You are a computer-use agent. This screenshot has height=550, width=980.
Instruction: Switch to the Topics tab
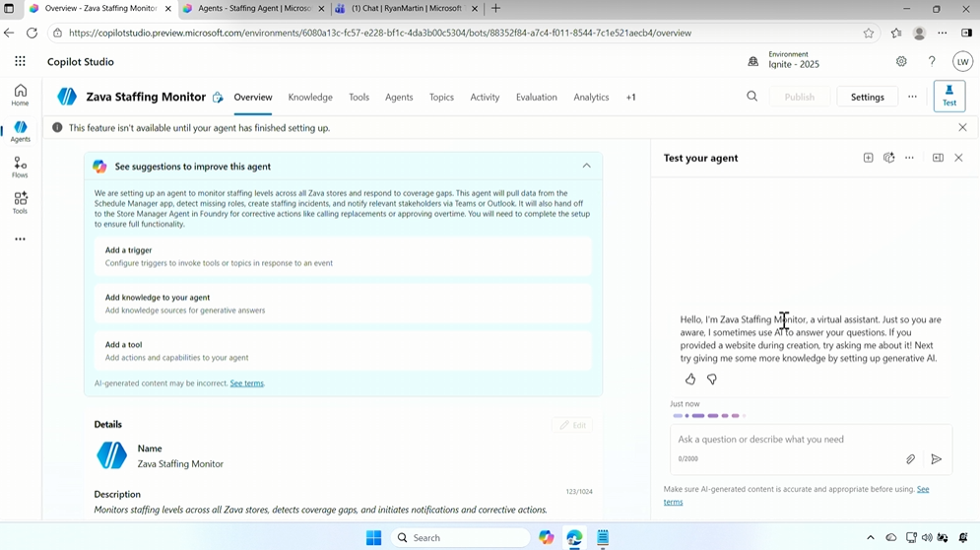[441, 97]
